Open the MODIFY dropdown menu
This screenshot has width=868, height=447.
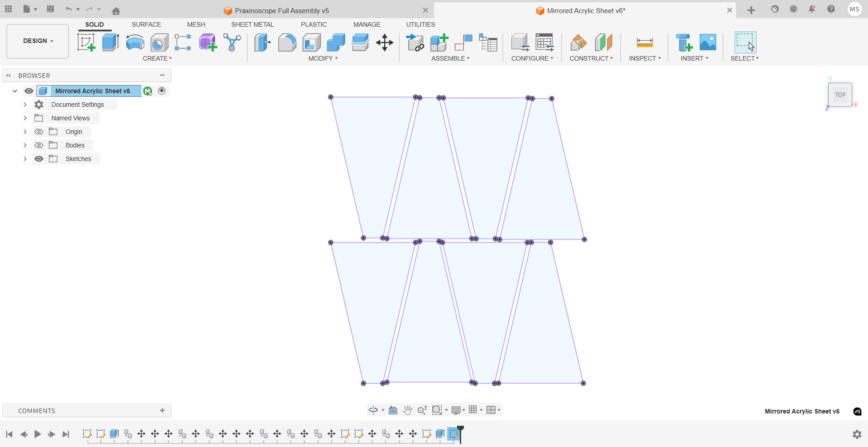(323, 58)
